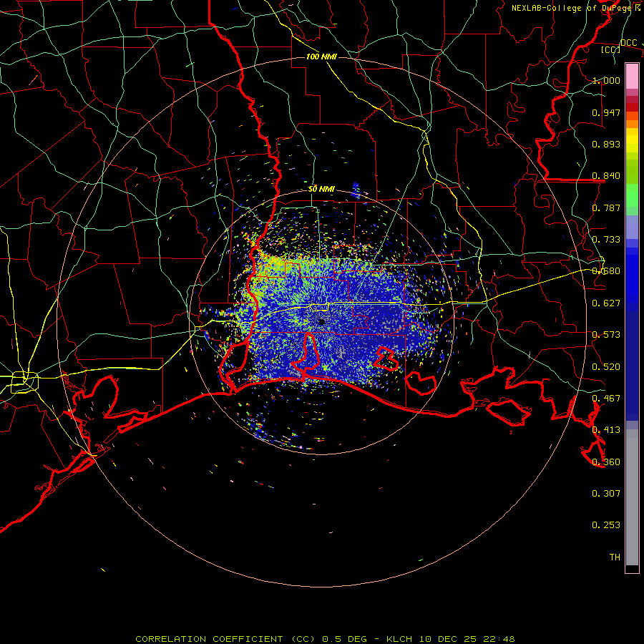644x644 pixels.
Task: Click the 0.520 scale value
Action: 606,367
